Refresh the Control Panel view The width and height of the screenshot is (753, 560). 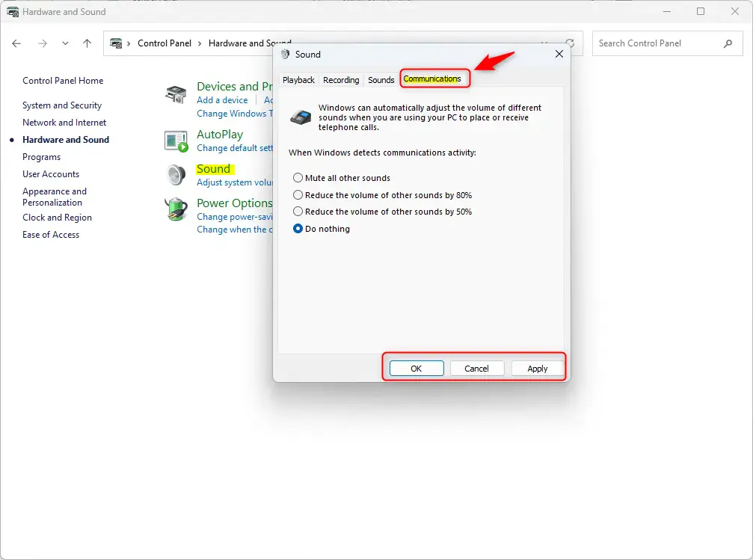[570, 43]
